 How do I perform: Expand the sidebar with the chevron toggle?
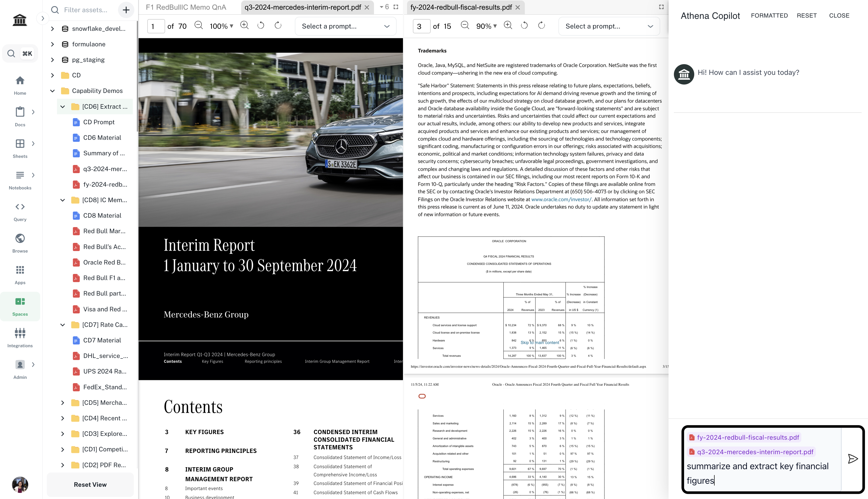pyautogui.click(x=42, y=18)
